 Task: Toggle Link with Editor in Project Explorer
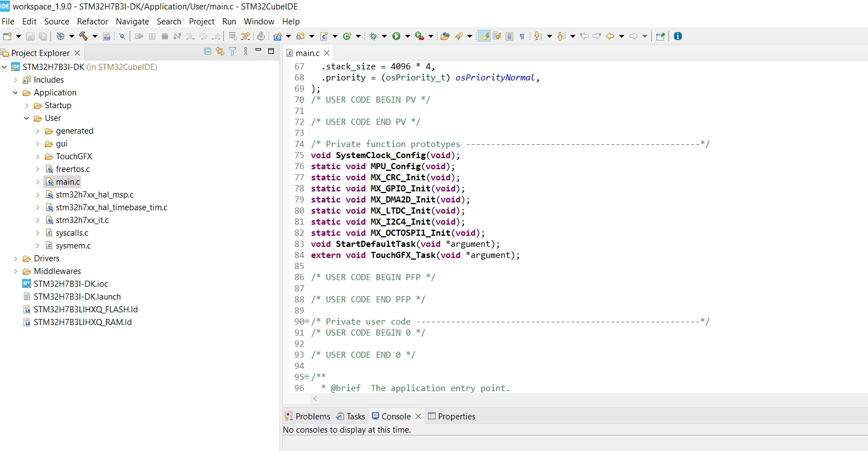coord(220,52)
